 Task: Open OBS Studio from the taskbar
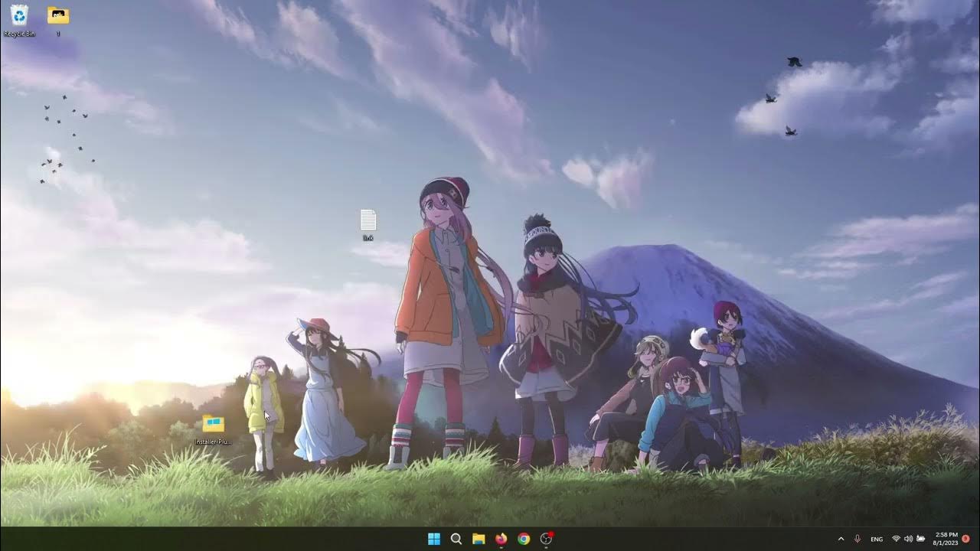pyautogui.click(x=547, y=539)
